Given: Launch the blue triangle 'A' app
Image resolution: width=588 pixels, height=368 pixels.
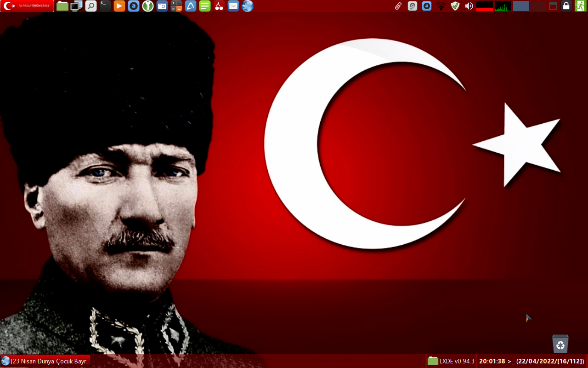Looking at the screenshot, I should tap(191, 6).
